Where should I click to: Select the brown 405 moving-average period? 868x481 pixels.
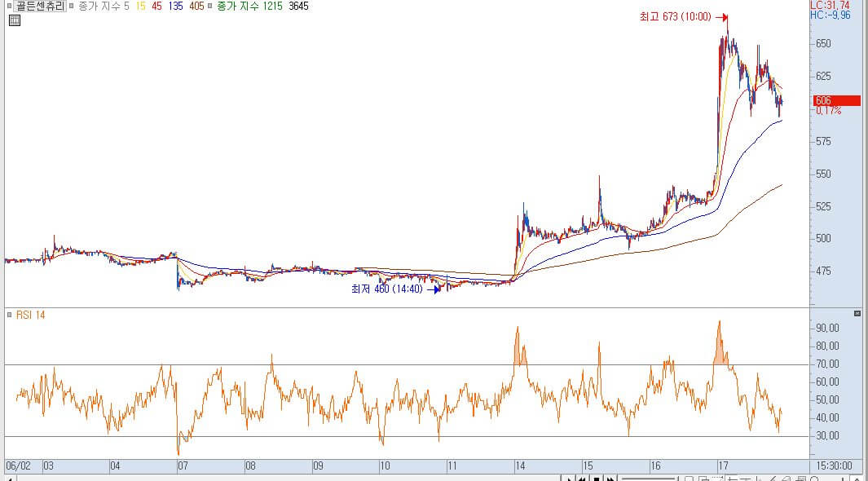pos(196,6)
